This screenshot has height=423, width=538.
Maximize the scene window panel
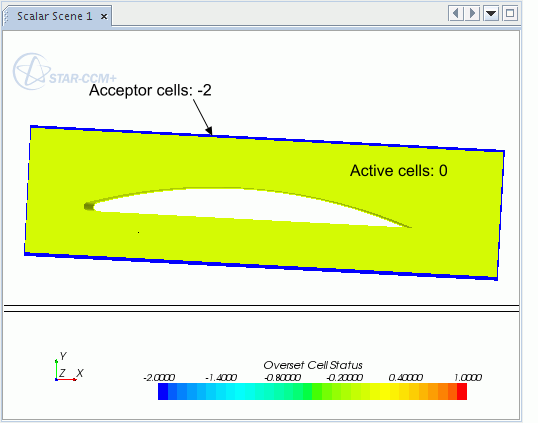tap(510, 14)
